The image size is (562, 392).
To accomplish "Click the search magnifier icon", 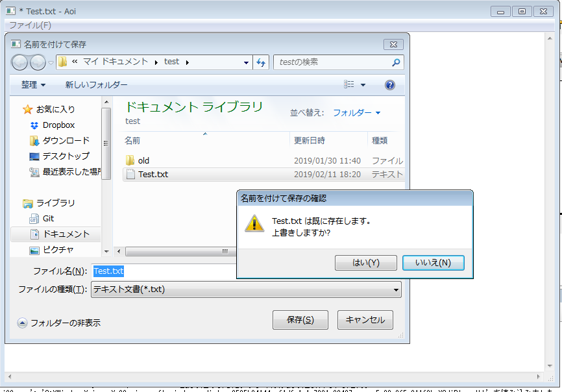I will coord(396,62).
